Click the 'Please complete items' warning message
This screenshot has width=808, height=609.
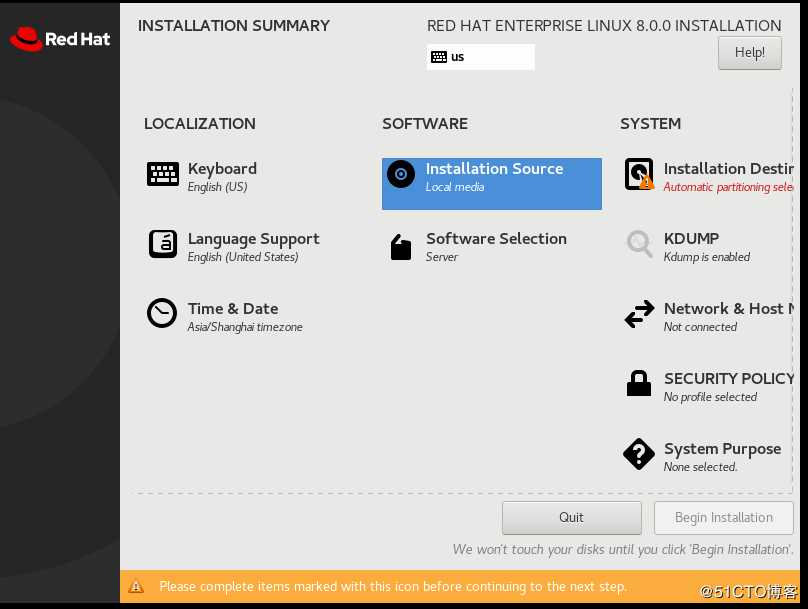coord(393,586)
